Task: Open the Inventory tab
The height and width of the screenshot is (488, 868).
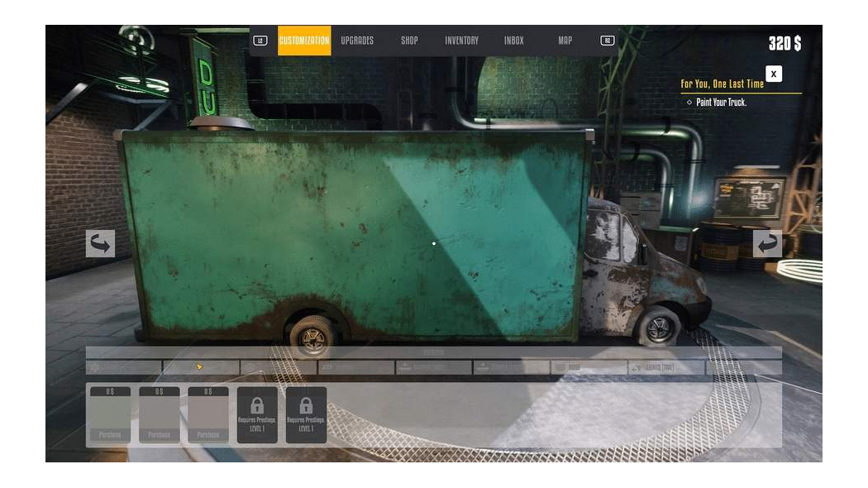Action: pyautogui.click(x=461, y=41)
